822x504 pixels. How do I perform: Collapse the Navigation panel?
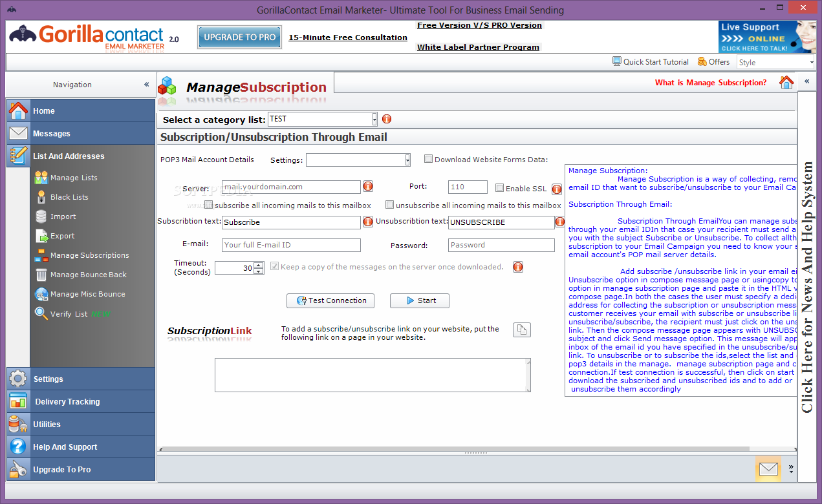pyautogui.click(x=147, y=85)
